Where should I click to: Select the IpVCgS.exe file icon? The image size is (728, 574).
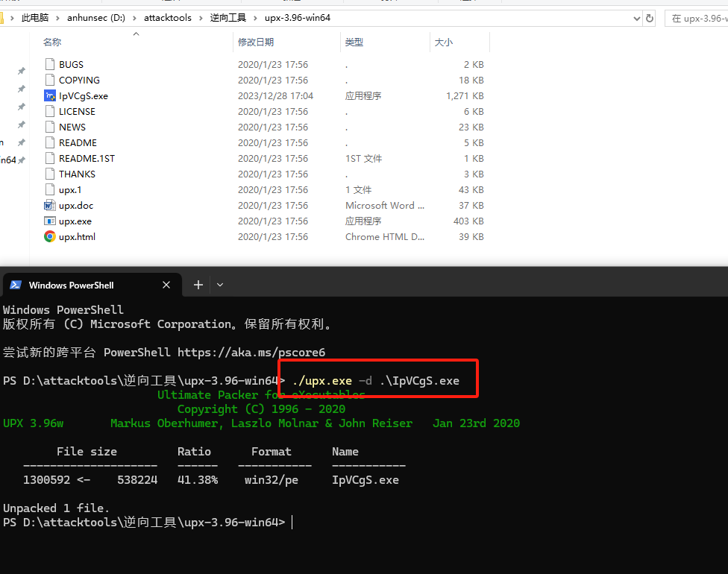tap(50, 96)
